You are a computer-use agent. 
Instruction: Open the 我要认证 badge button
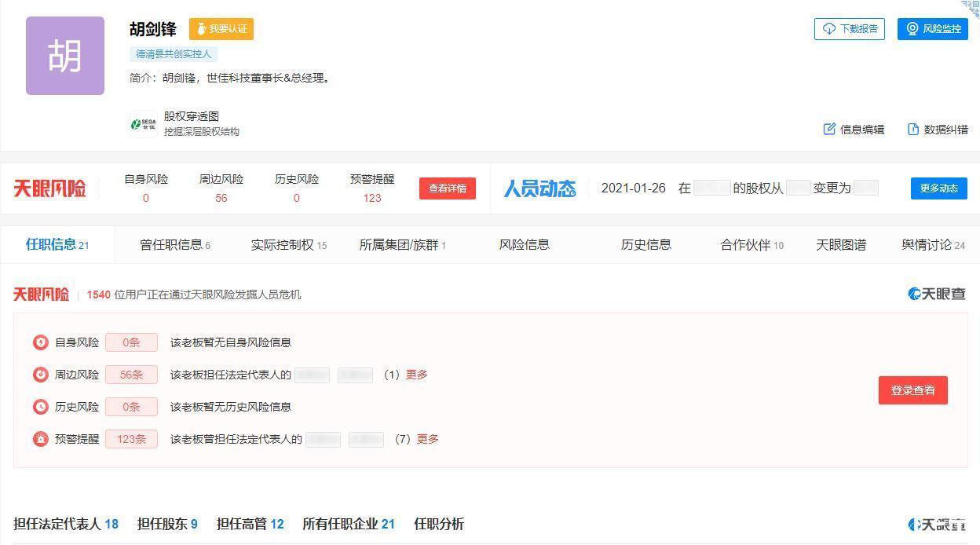click(x=221, y=29)
